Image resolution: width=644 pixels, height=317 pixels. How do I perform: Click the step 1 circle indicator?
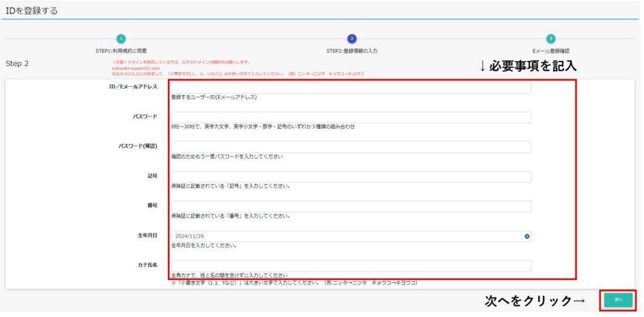tap(121, 38)
